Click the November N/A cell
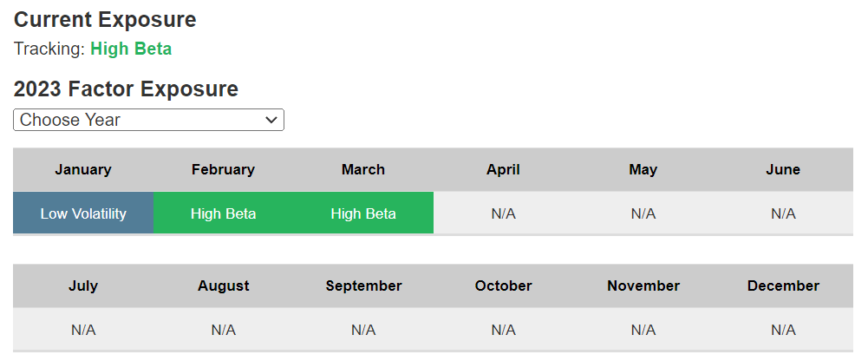The height and width of the screenshot is (361, 868). coord(643,330)
